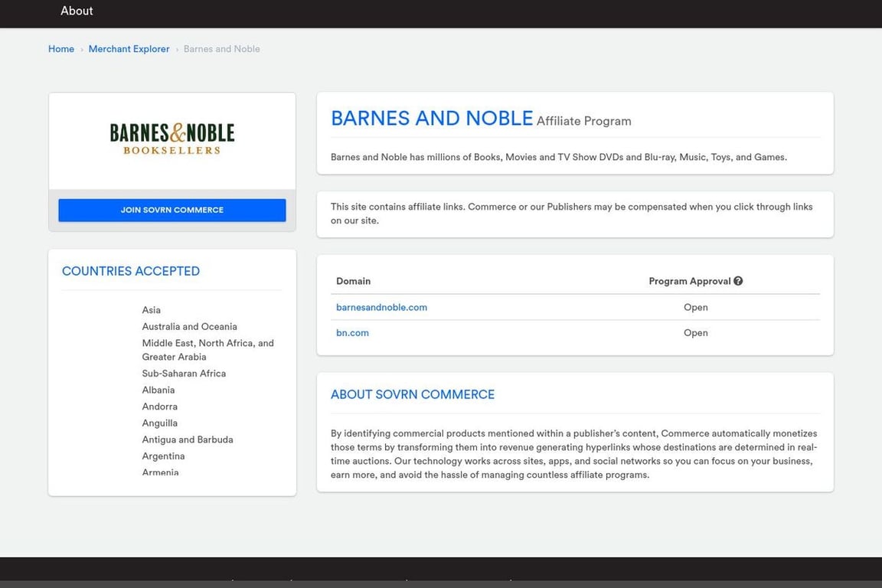Click the Barnes & Noble Booksellers logo
The width and height of the screenshot is (882, 588).
pyautogui.click(x=172, y=139)
